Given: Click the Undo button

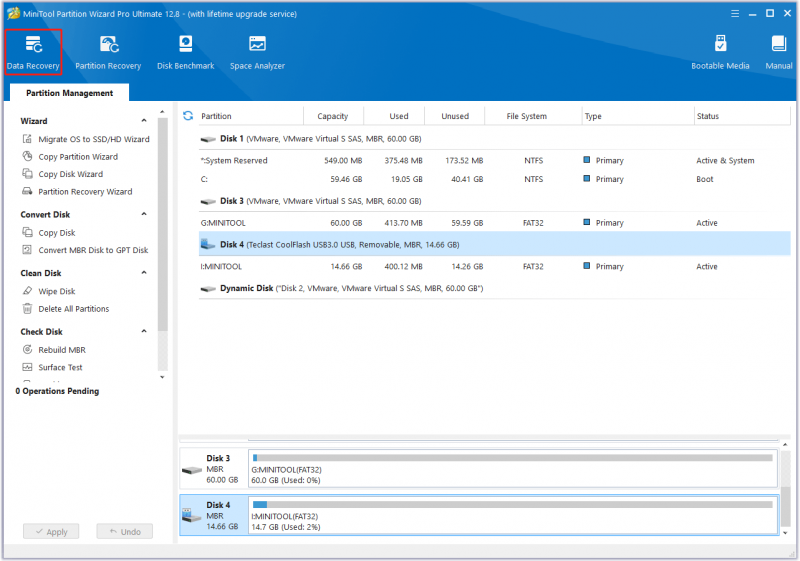Looking at the screenshot, I should tap(124, 531).
